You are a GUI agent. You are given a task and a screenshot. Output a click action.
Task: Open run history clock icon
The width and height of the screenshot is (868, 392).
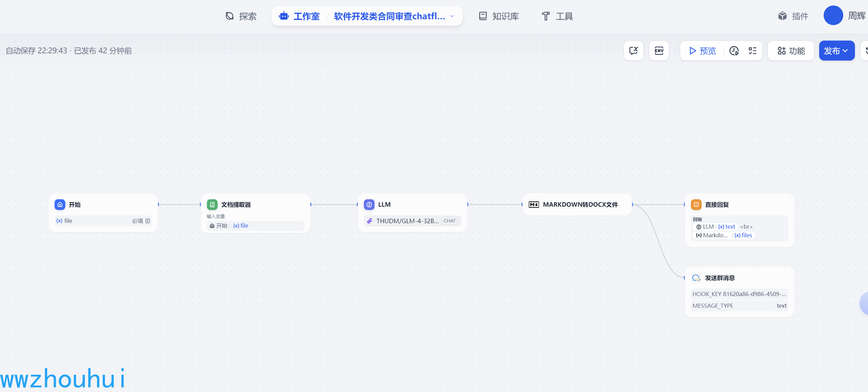(x=734, y=51)
